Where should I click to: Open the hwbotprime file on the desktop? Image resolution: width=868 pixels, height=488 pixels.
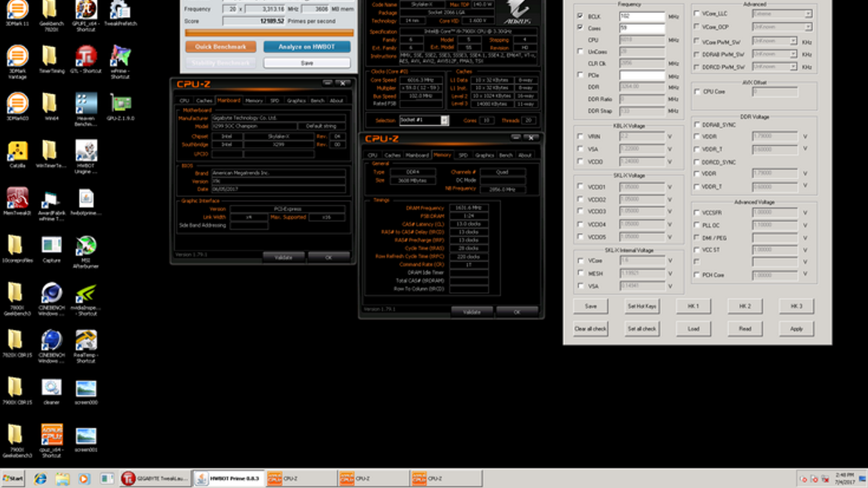pos(86,202)
